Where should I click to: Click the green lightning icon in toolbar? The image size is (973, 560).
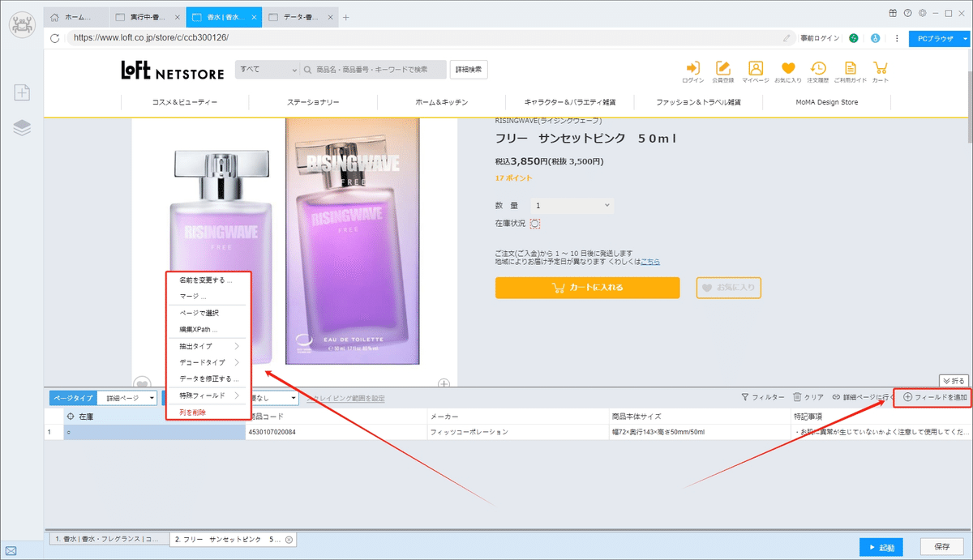(854, 37)
